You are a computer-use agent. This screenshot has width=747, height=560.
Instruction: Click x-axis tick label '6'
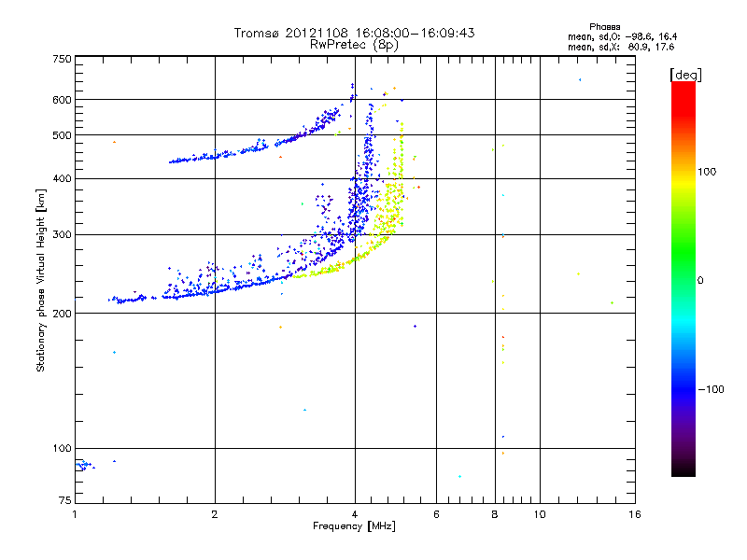436,514
